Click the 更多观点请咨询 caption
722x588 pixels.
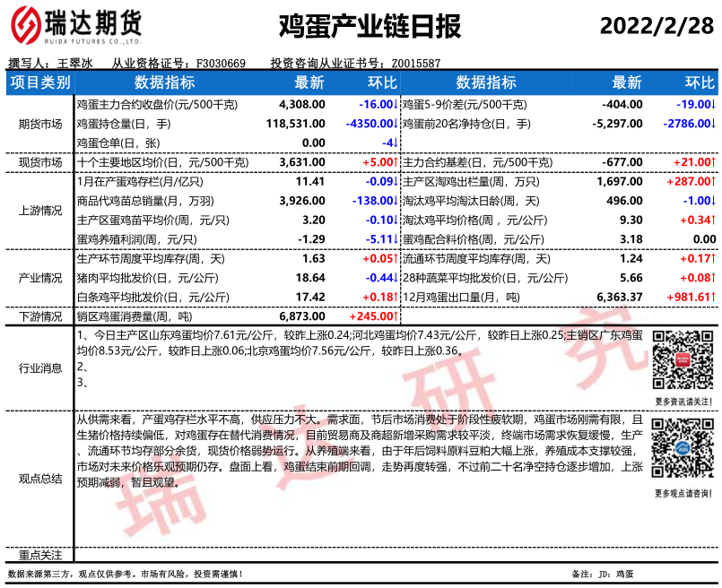pyautogui.click(x=683, y=492)
